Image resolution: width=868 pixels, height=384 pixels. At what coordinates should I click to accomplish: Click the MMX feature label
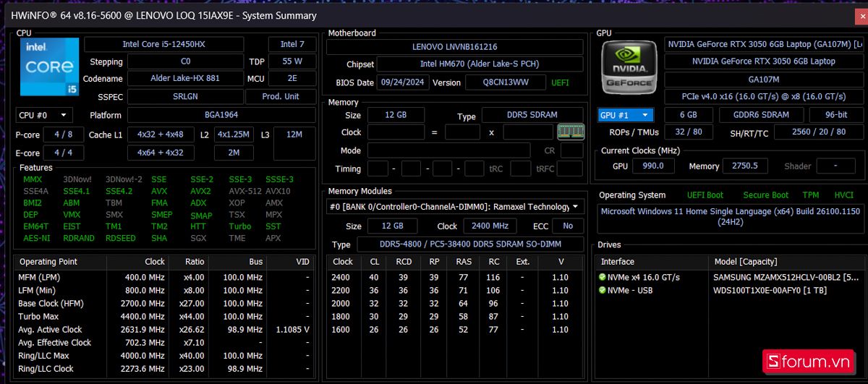(x=33, y=179)
